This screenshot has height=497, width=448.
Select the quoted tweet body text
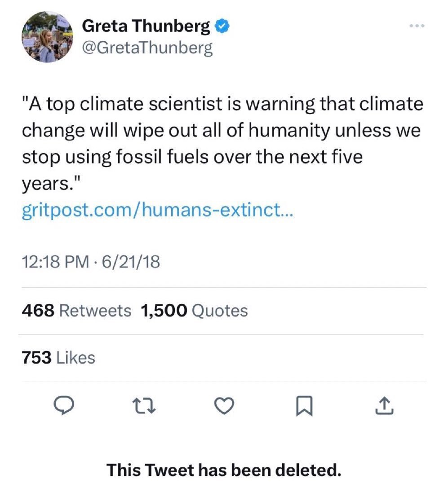pos(222,143)
